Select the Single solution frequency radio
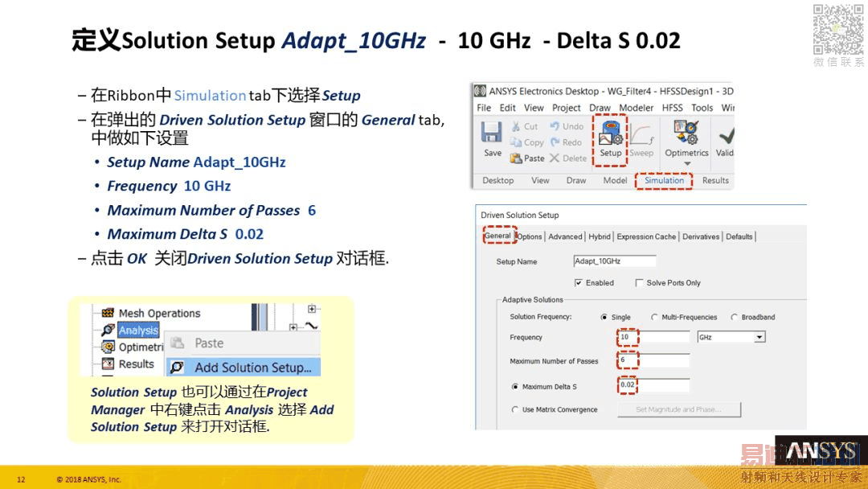This screenshot has width=868, height=489. click(604, 318)
